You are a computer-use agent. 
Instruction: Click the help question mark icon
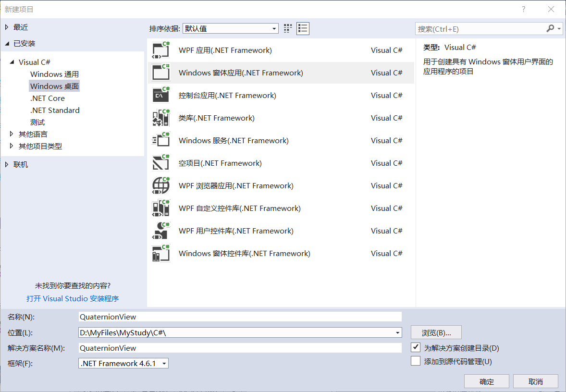523,10
